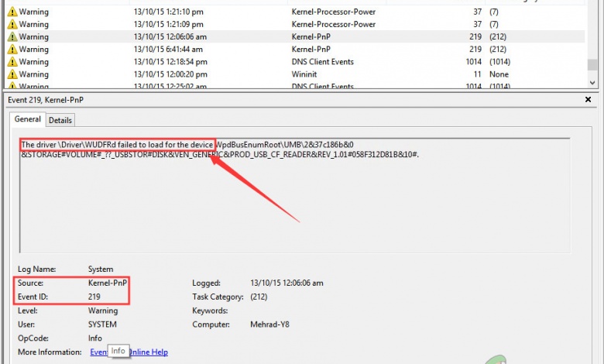Viewport: 604px width, 364px height.
Task: Click warning icon of 12:18:54 pm DNS event
Action: click(12, 62)
